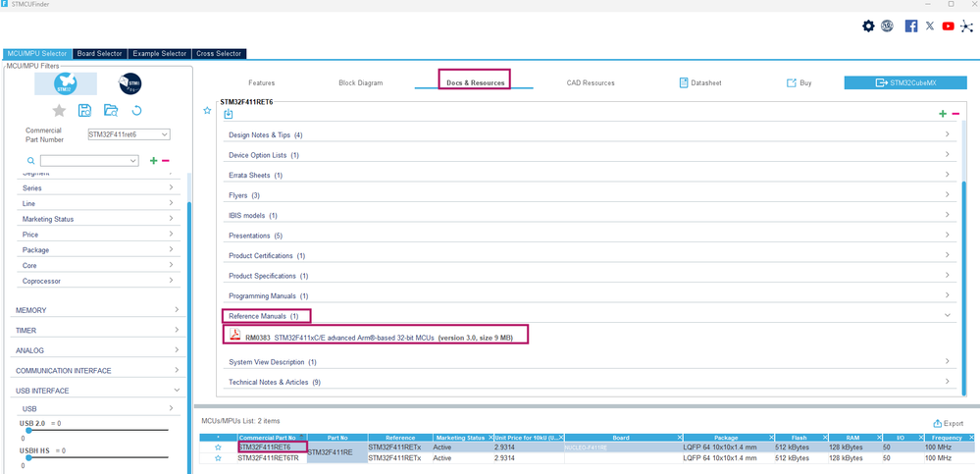Click the green plus above documents list
980x474 pixels.
(943, 113)
